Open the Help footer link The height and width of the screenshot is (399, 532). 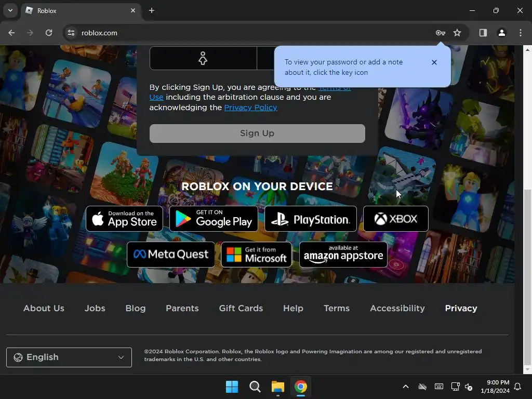[293, 308]
